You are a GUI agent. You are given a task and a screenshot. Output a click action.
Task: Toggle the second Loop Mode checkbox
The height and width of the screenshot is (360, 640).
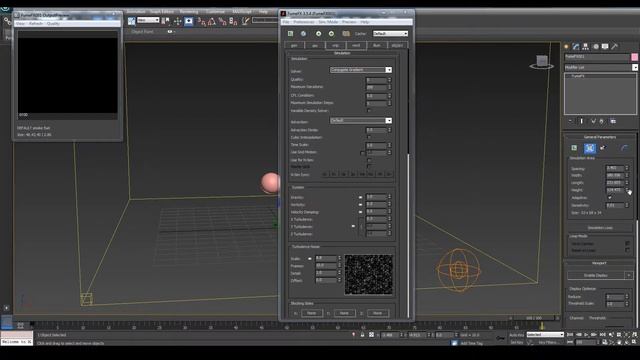(627, 250)
